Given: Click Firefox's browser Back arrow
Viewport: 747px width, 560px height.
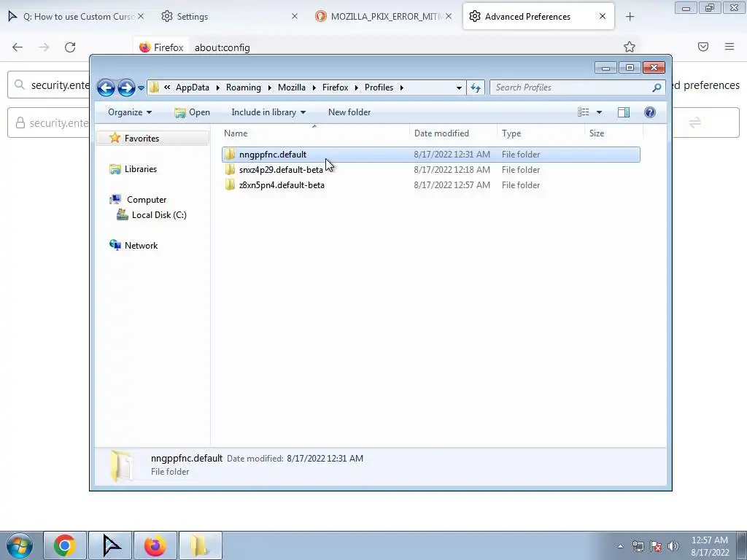Looking at the screenshot, I should [x=18, y=47].
